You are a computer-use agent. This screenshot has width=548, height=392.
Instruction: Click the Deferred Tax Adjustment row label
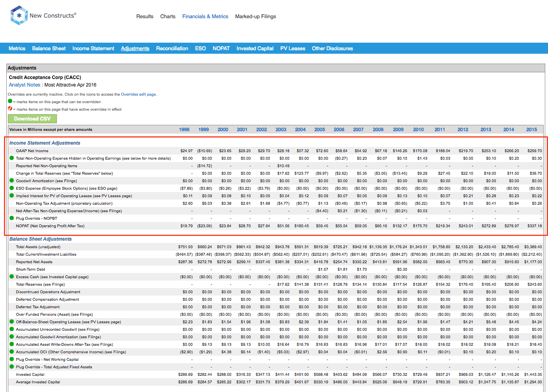[x=38, y=307]
